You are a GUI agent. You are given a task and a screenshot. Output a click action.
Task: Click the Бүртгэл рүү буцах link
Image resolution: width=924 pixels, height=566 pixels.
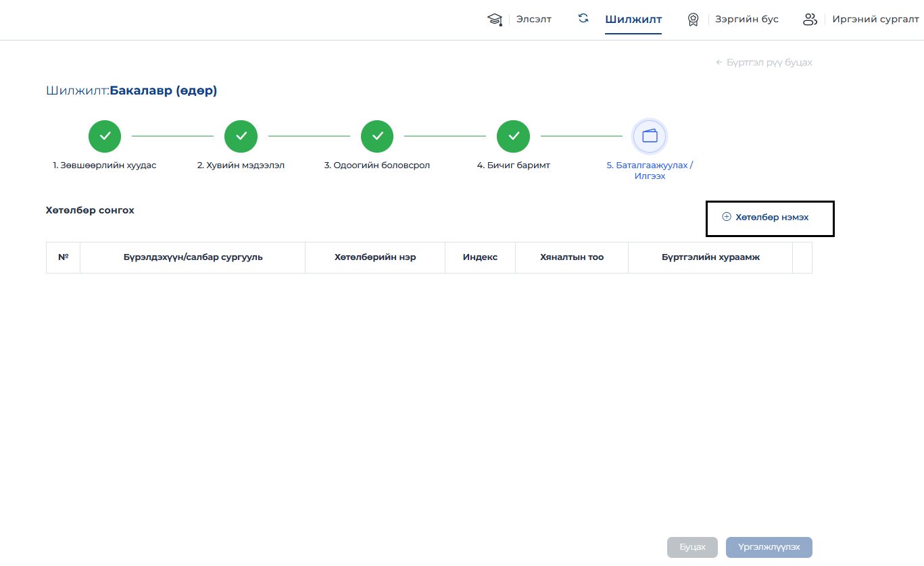(764, 63)
